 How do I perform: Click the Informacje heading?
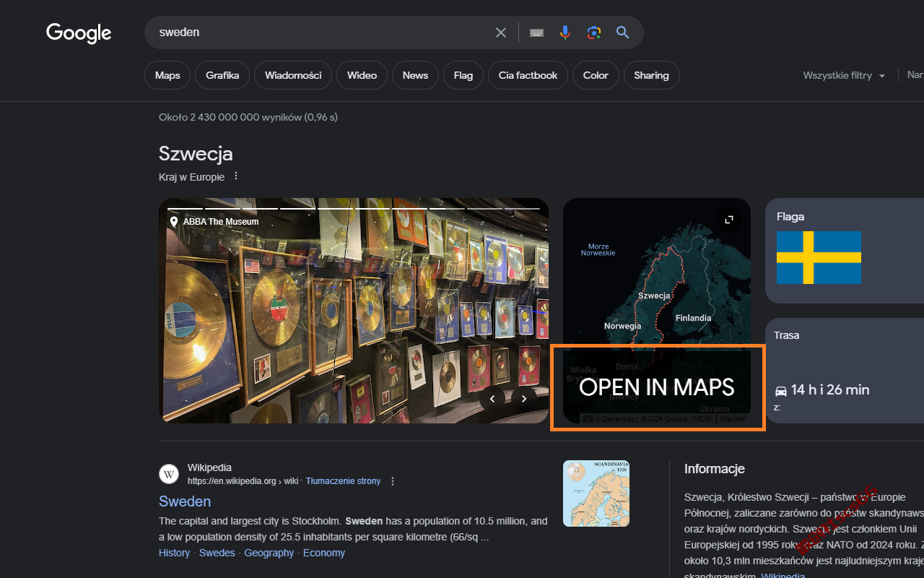click(715, 469)
